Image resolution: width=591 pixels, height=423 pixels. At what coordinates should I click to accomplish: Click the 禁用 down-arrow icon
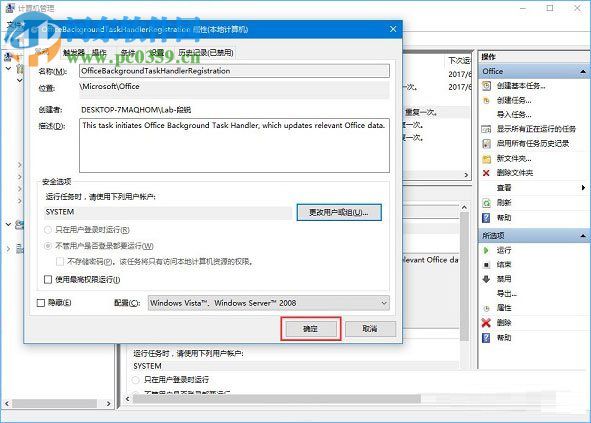(x=486, y=279)
